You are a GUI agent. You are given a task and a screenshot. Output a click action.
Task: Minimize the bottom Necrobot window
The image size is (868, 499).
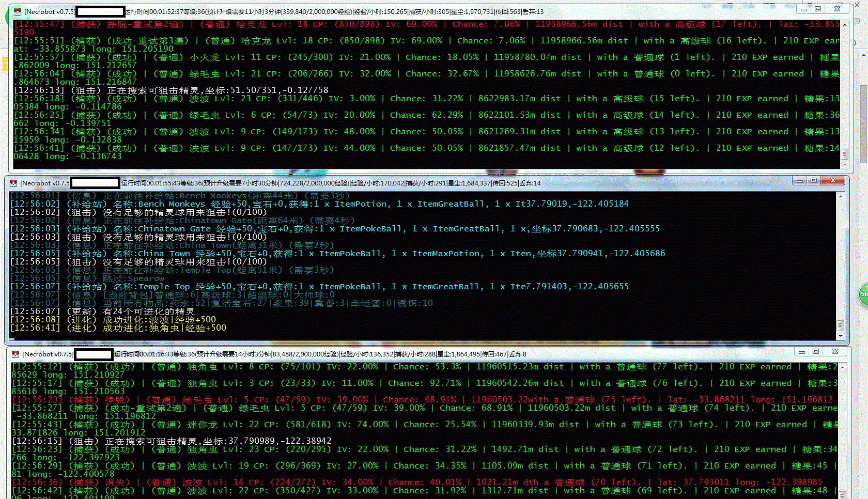[x=802, y=352]
